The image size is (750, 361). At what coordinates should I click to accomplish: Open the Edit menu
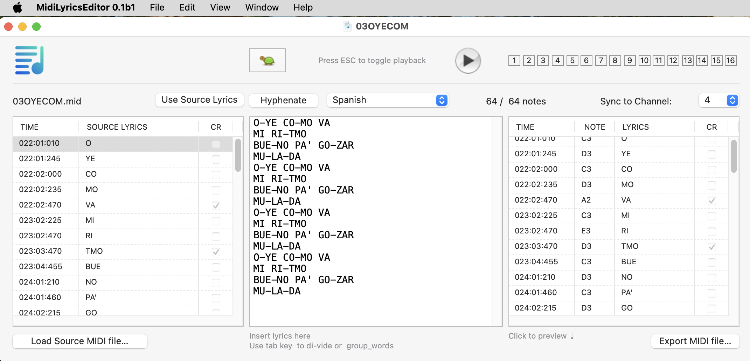(187, 8)
